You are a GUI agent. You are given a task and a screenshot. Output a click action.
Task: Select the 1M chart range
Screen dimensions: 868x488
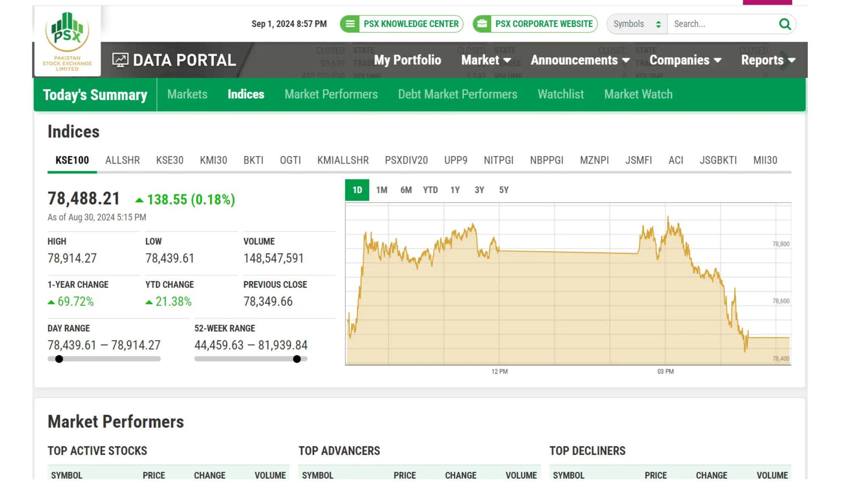[x=381, y=190]
